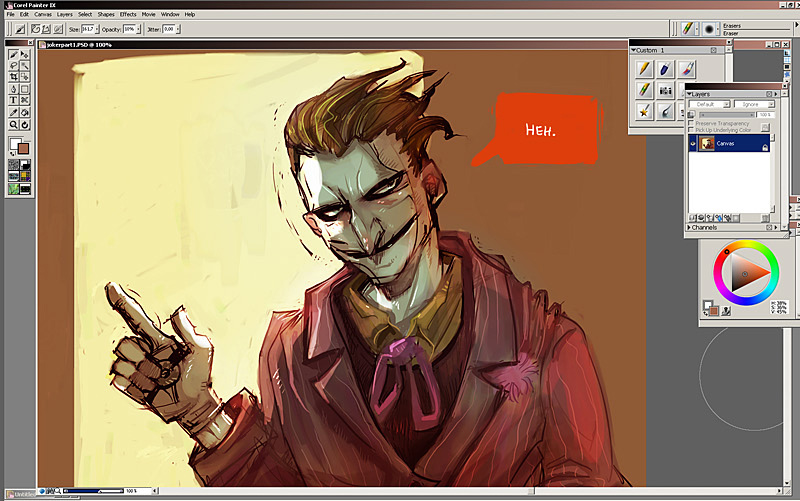Collapse the Layers palette
800x501 pixels.
tap(689, 94)
